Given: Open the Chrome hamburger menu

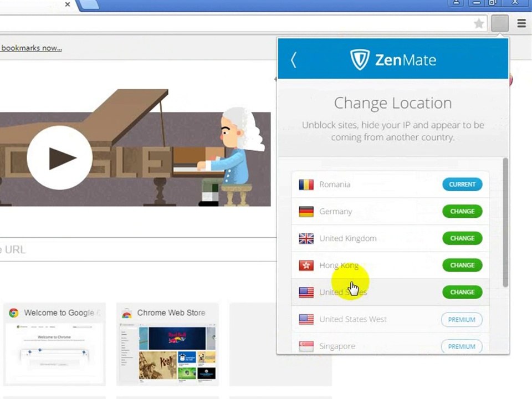Looking at the screenshot, I should click(x=521, y=23).
